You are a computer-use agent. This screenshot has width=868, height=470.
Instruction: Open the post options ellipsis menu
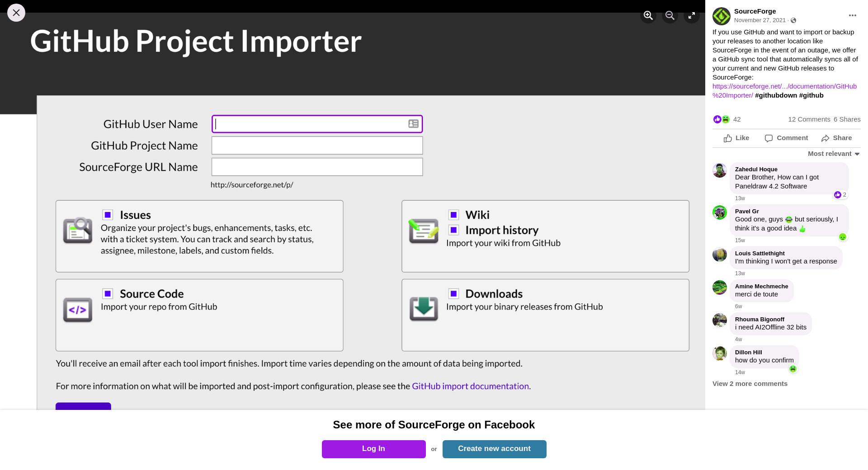click(x=852, y=15)
